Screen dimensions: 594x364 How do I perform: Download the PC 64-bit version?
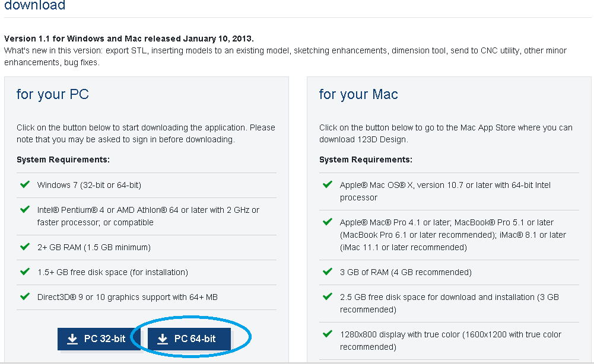click(189, 339)
